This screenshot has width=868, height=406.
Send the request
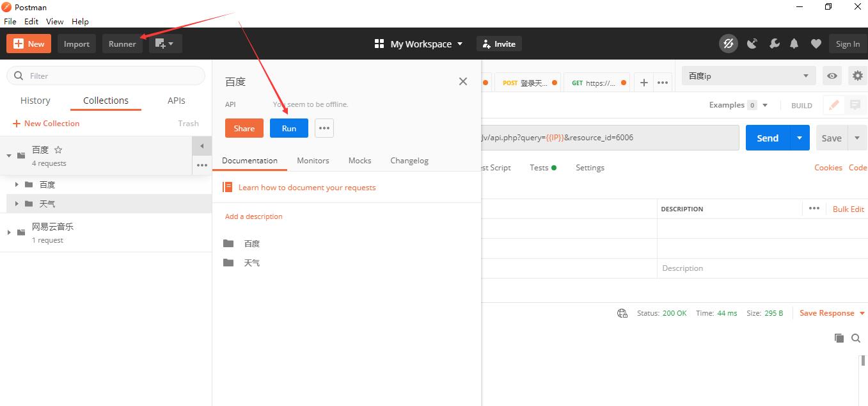coord(768,138)
